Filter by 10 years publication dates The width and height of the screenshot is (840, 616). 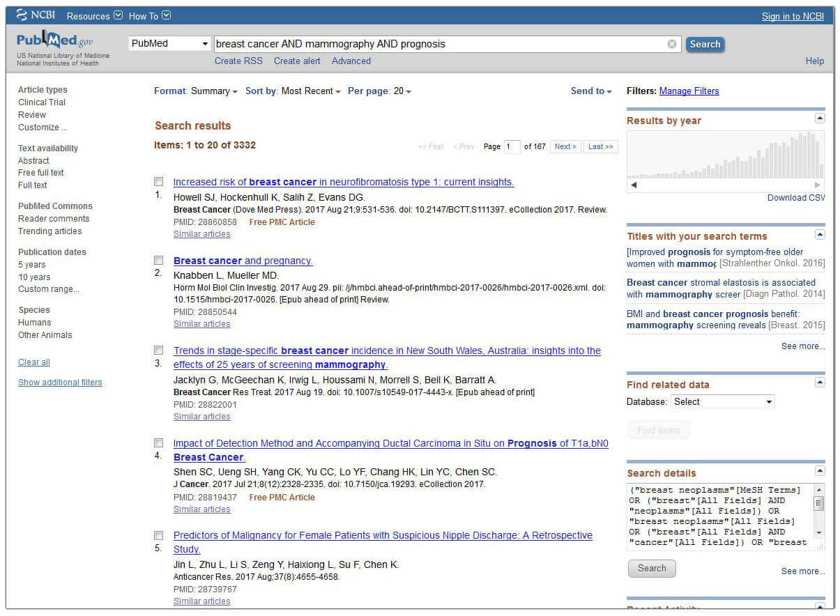(x=34, y=277)
